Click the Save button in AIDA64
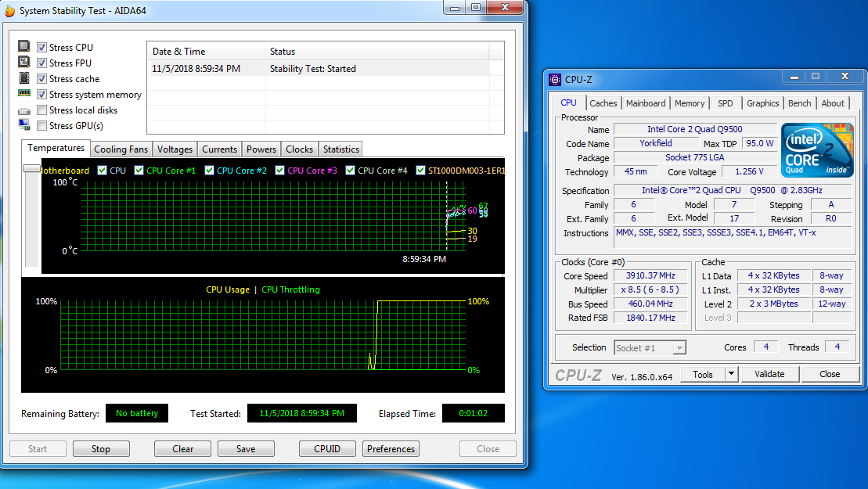The height and width of the screenshot is (489, 868). coord(246,448)
